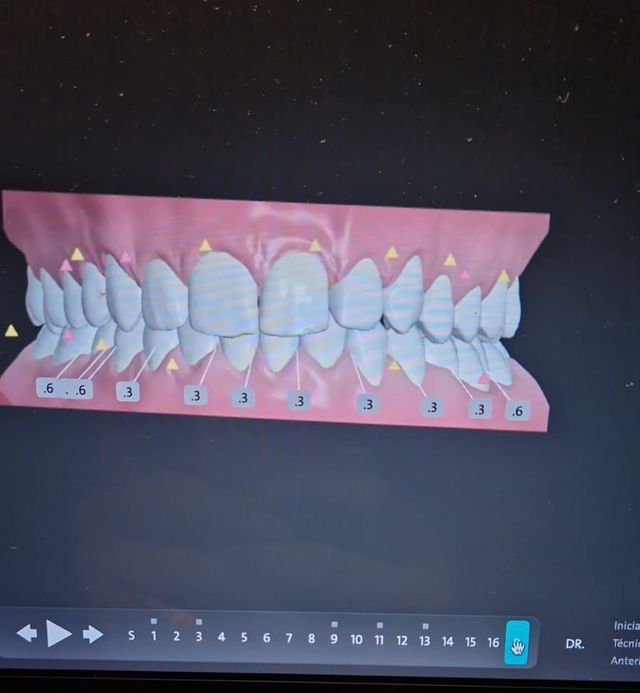Go to stage 3 on the timeline

199,637
